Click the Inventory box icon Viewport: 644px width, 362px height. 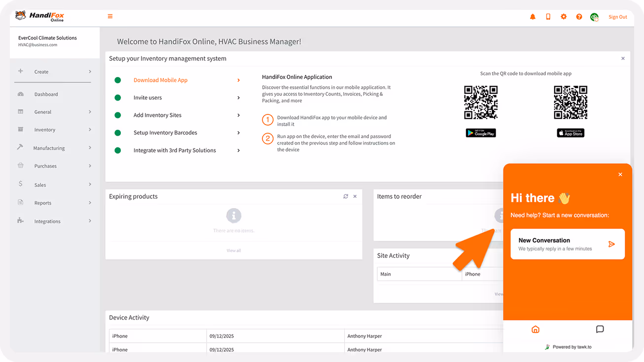[x=20, y=129]
